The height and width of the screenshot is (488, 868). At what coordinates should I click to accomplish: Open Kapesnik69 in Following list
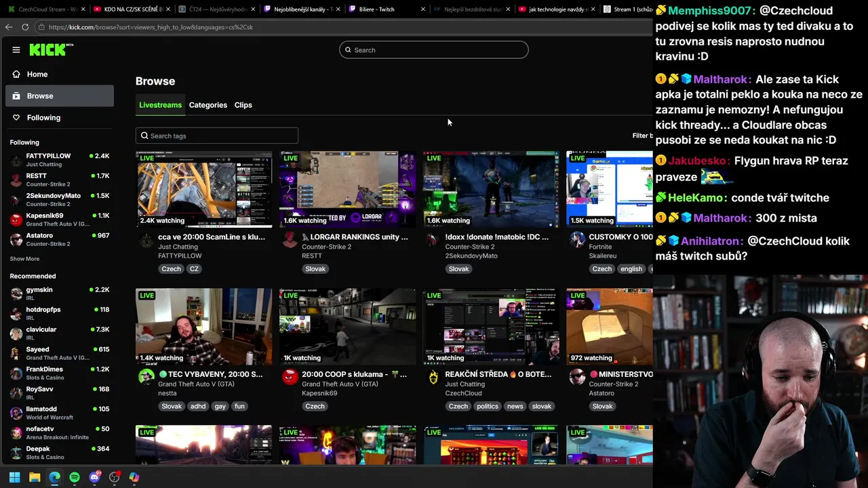[60, 220]
